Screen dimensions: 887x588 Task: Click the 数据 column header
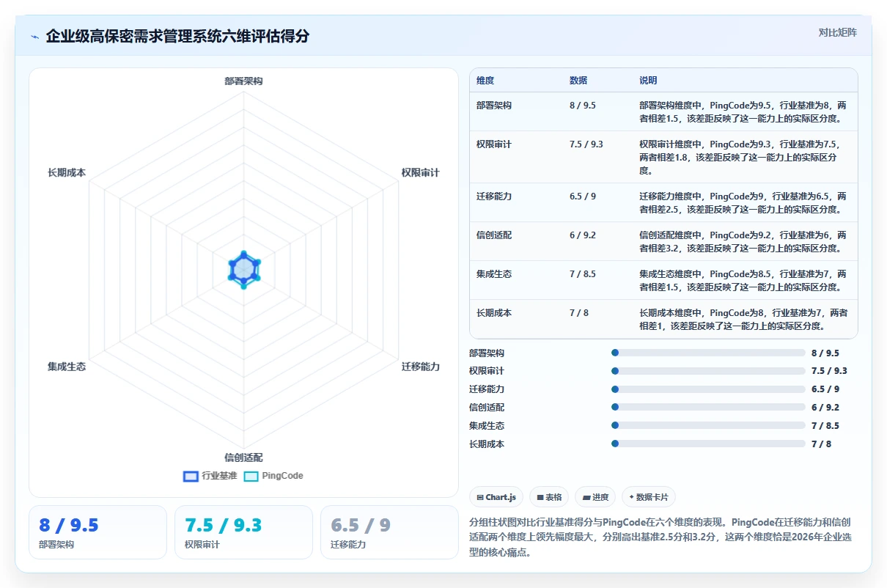(578, 81)
